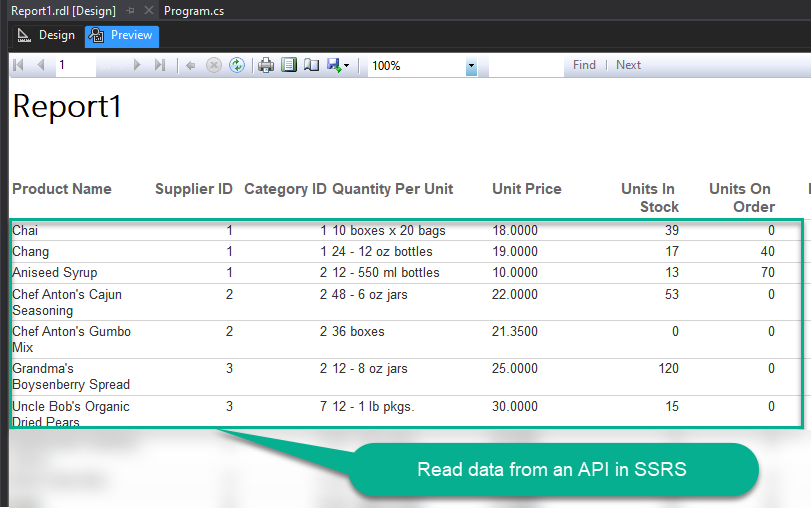Pin the Report1.rdl tab

(x=130, y=10)
